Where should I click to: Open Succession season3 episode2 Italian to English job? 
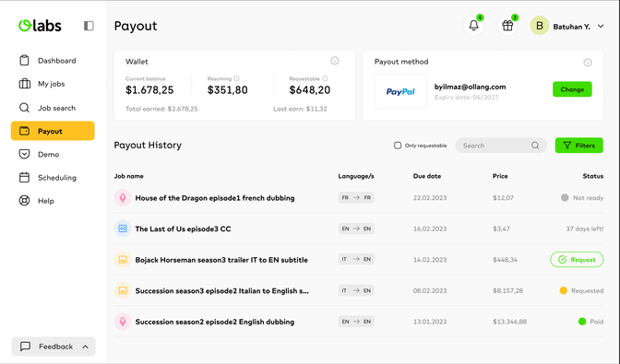coord(222,290)
